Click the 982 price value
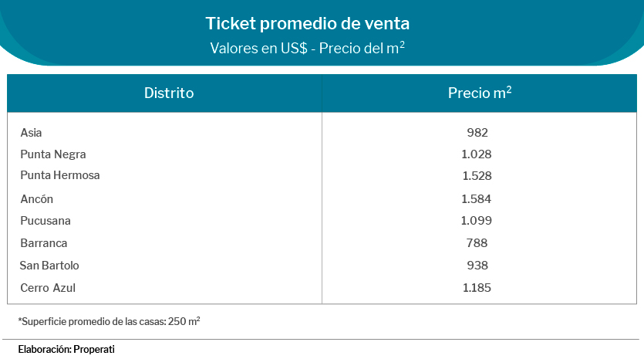This screenshot has width=644, height=359. 477,133
